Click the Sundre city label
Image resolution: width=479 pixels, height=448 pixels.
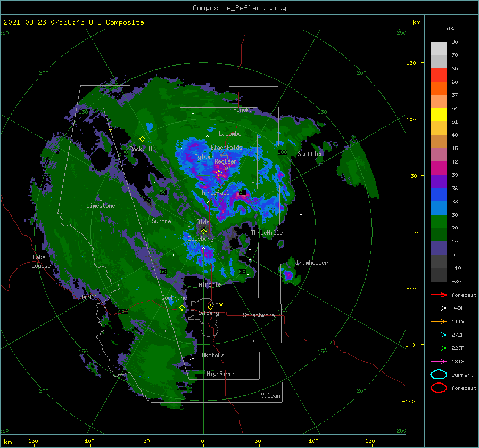(x=161, y=221)
